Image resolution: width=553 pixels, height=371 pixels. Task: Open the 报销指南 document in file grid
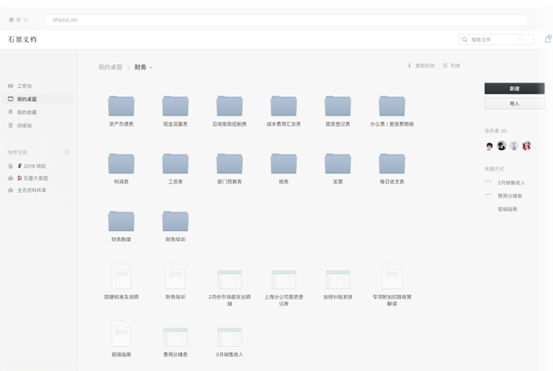tap(121, 334)
